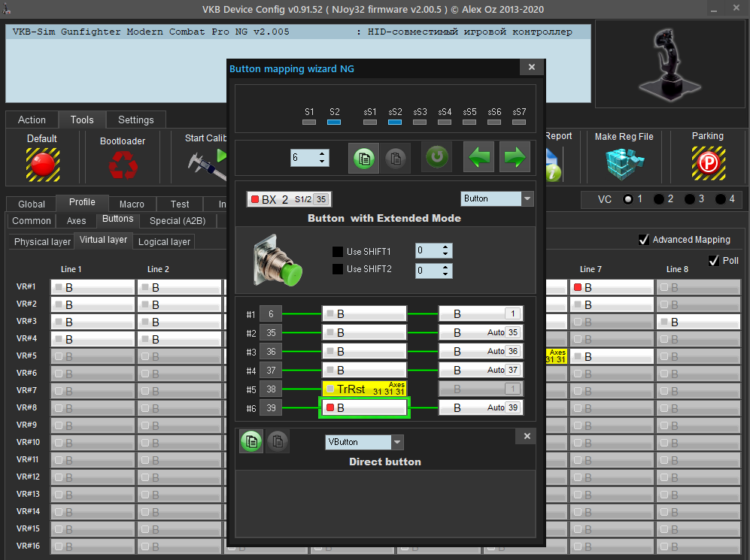Copy the Direct button settings with the lower copy icon
Screen dimensions: 750x560
click(x=251, y=441)
